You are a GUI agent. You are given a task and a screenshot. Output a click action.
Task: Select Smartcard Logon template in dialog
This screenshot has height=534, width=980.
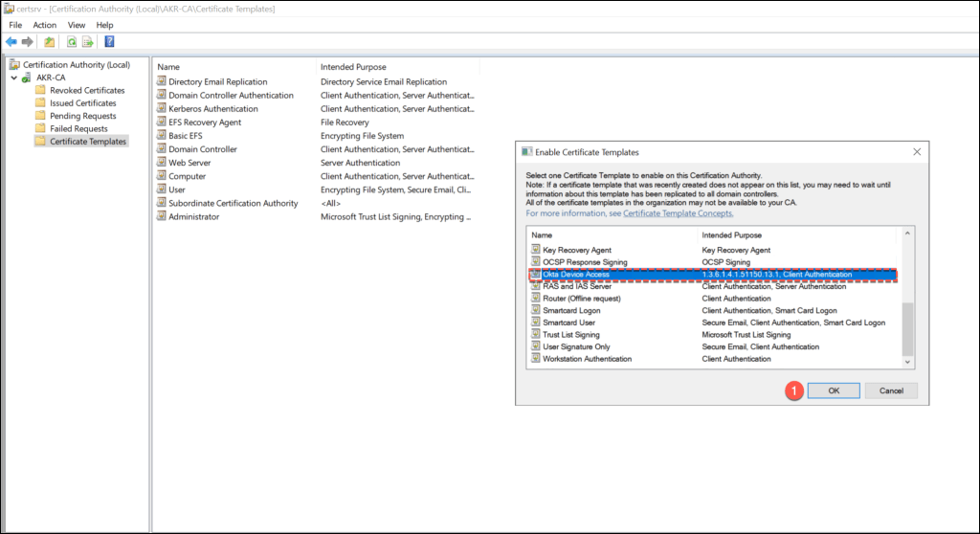[572, 310]
